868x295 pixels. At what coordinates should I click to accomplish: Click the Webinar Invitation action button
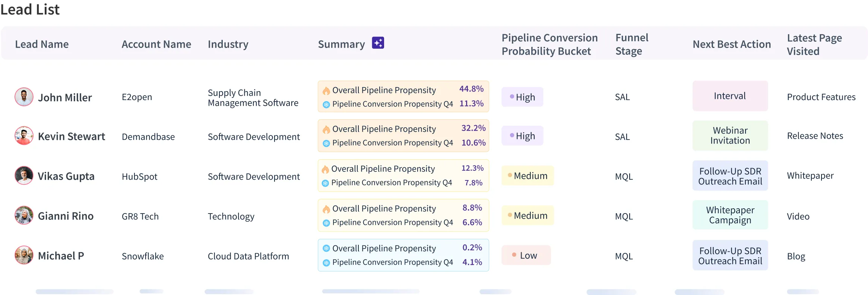pos(730,135)
